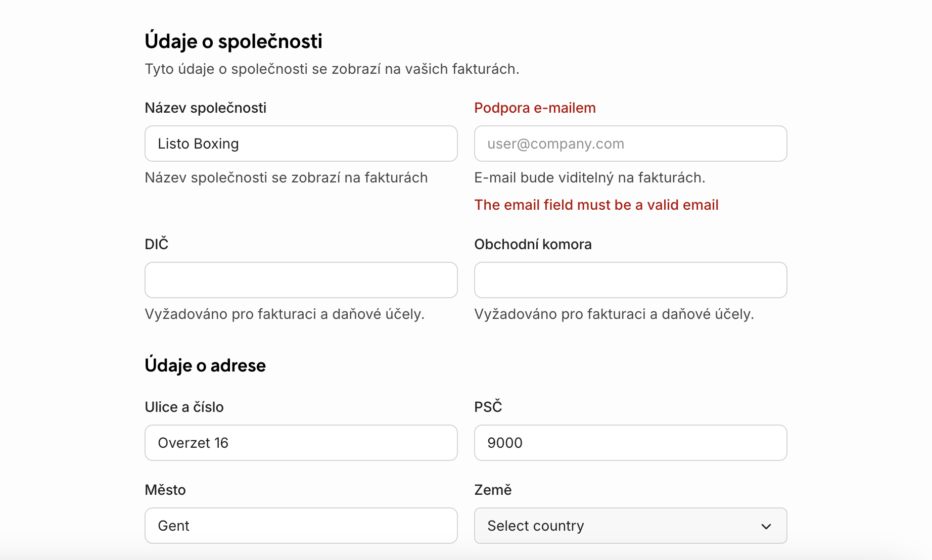Click the Země label

pos(493,490)
